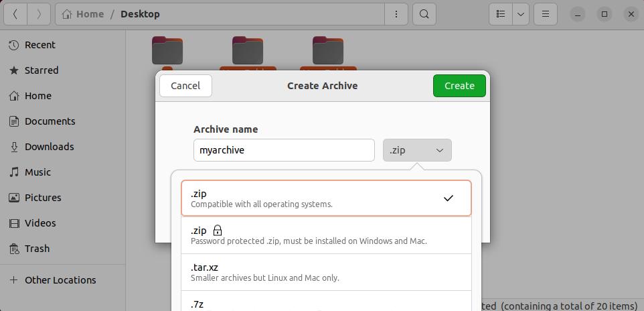Viewport: 644px width, 311px height.
Task: Click the Videos film icon in sidebar
Action: click(x=14, y=223)
